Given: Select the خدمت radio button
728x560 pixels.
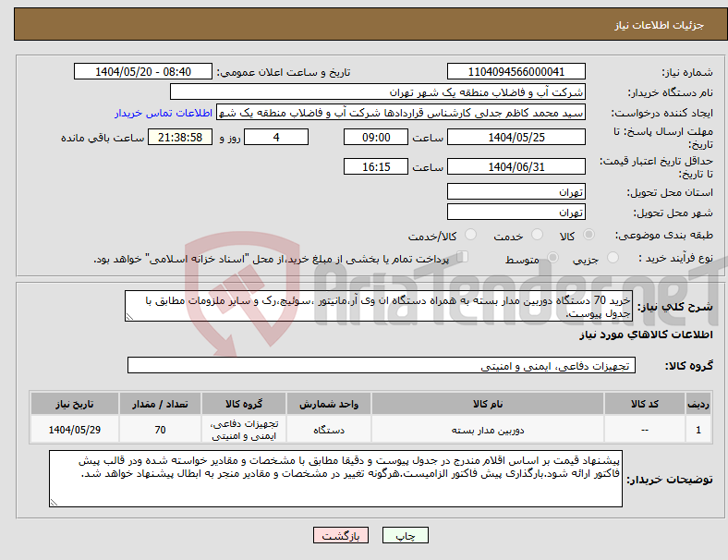Looking at the screenshot, I should [x=537, y=235].
